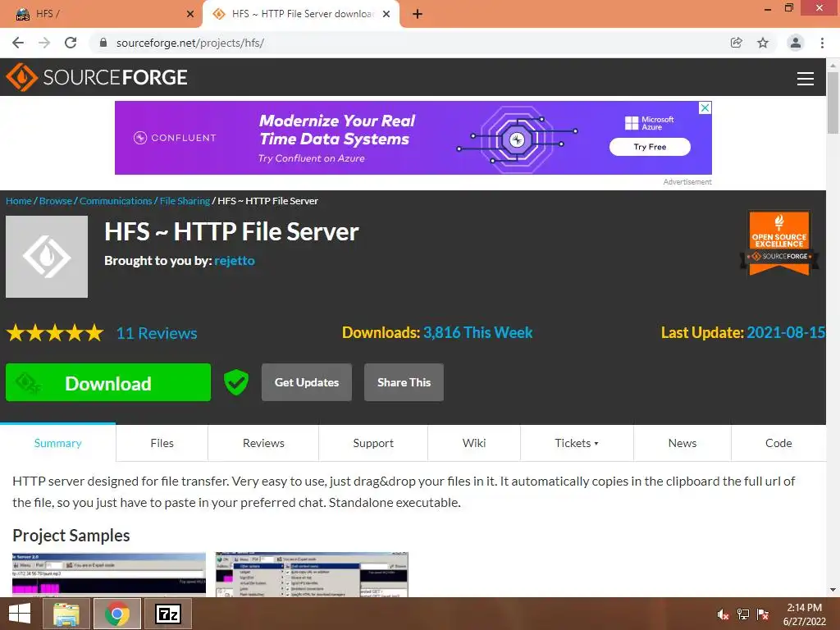
Task: Close the HFS / tab
Action: tap(190, 14)
